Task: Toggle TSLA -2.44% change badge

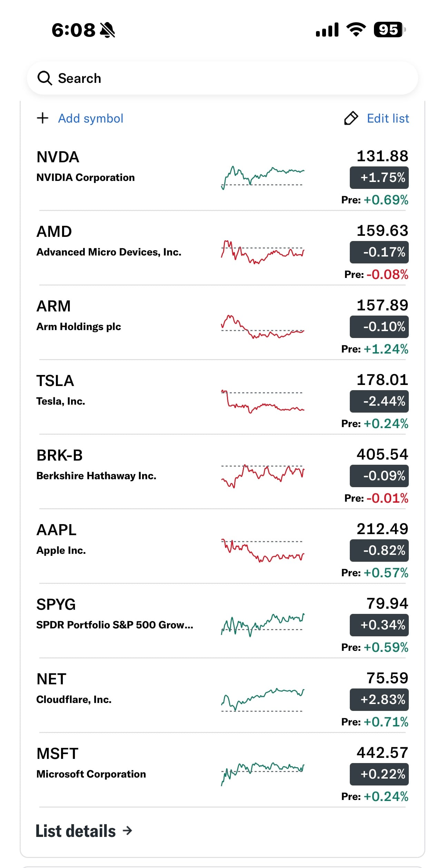Action: pos(379,401)
